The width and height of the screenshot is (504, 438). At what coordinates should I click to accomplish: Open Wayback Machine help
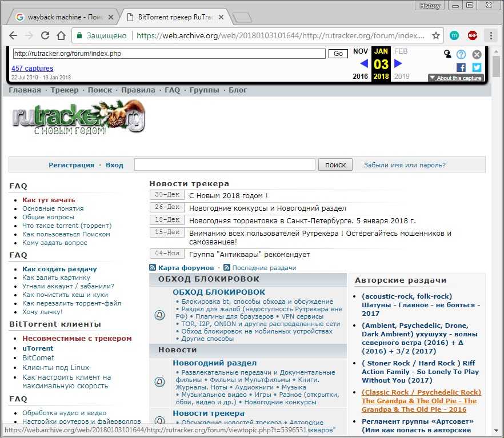[x=461, y=54]
